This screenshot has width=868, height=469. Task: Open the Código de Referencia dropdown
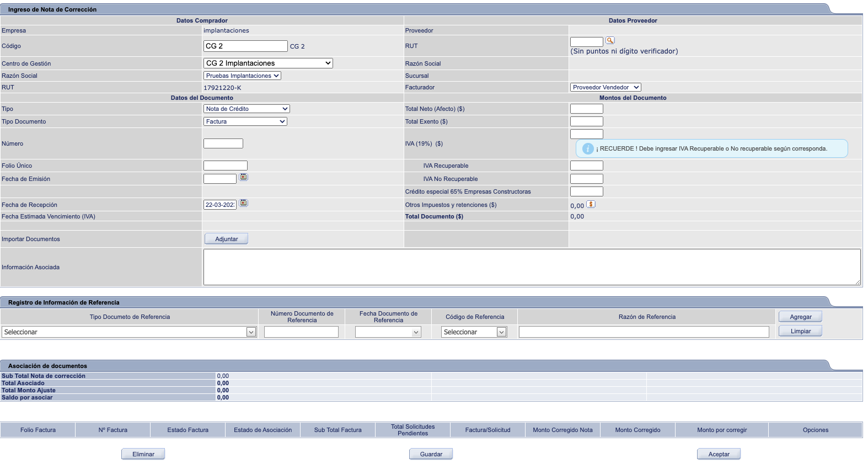(474, 332)
